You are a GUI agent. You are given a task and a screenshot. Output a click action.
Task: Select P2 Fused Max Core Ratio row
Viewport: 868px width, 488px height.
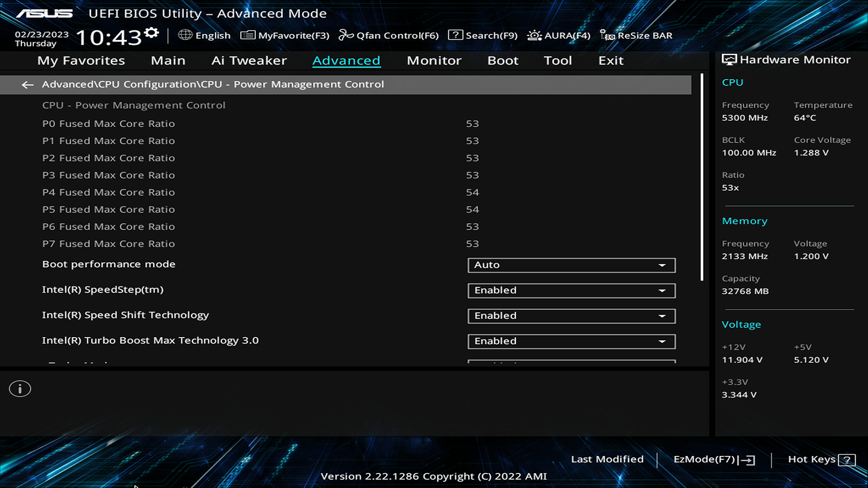(x=345, y=158)
